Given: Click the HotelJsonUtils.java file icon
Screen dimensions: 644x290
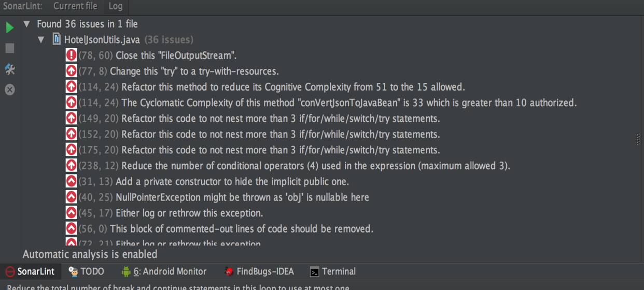Looking at the screenshot, I should coord(57,39).
